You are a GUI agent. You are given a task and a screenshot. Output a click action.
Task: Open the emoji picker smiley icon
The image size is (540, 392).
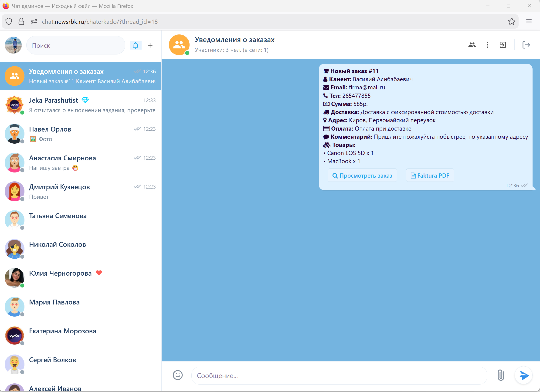pyautogui.click(x=178, y=375)
